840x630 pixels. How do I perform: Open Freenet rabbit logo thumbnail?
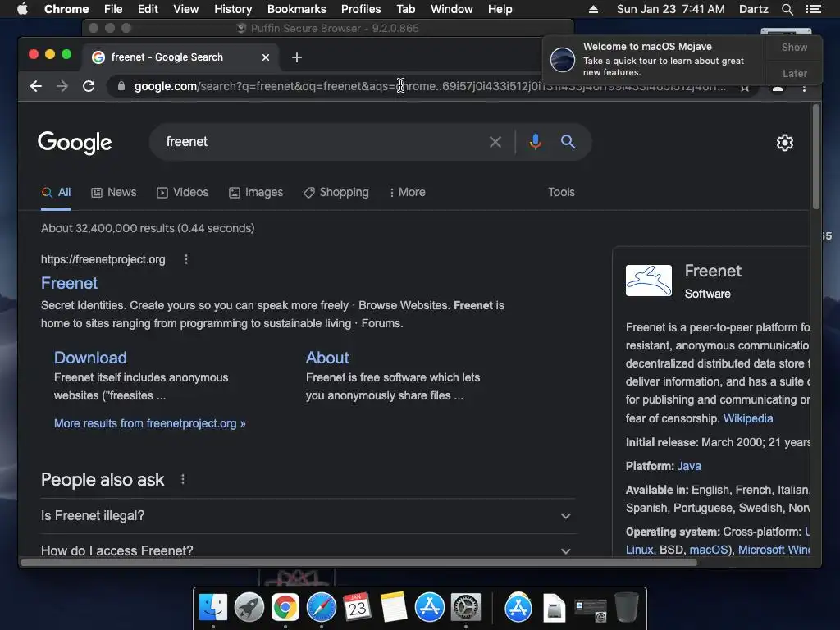click(x=649, y=281)
